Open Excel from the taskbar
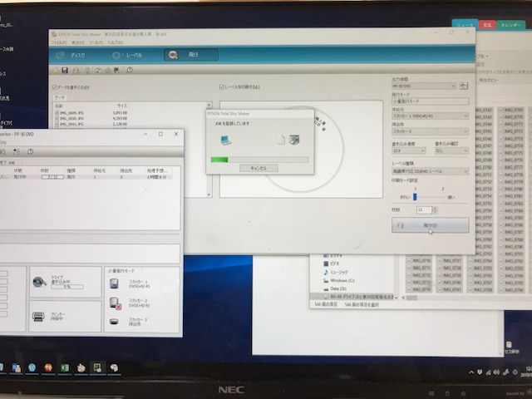This screenshot has width=532, height=399. pyautogui.click(x=65, y=367)
